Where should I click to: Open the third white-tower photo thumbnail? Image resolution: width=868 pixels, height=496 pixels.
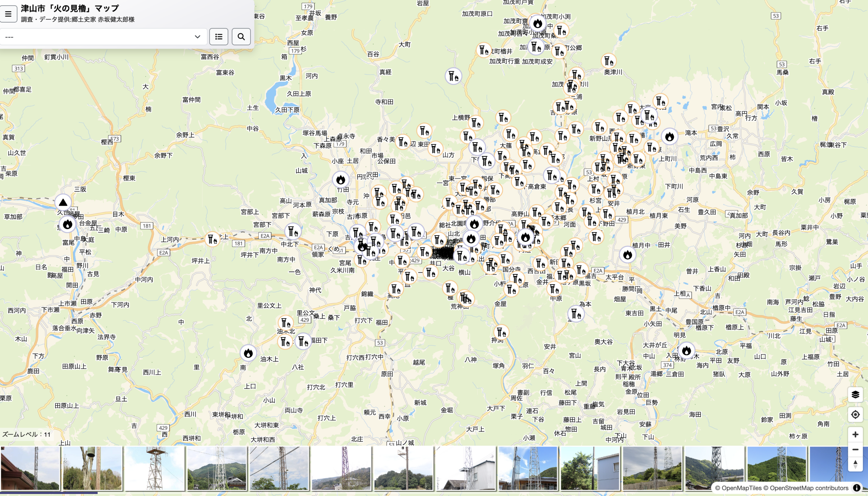(155, 468)
